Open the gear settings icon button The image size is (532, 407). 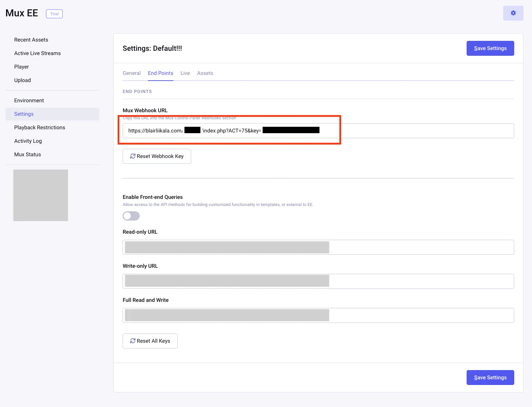click(513, 13)
